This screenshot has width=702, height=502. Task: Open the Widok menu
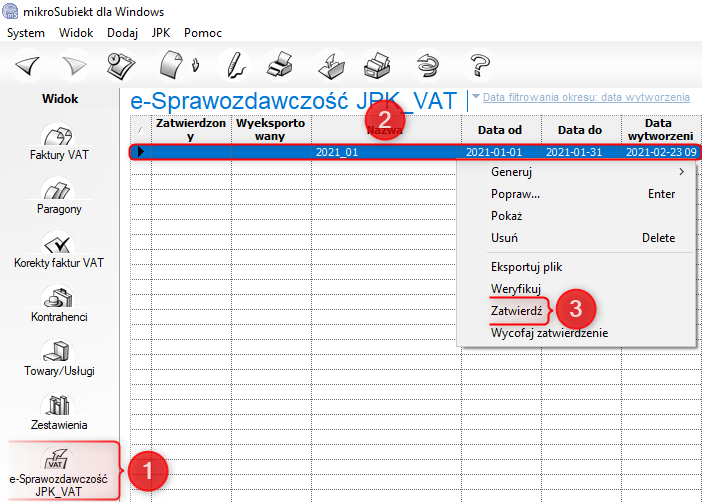point(76,33)
